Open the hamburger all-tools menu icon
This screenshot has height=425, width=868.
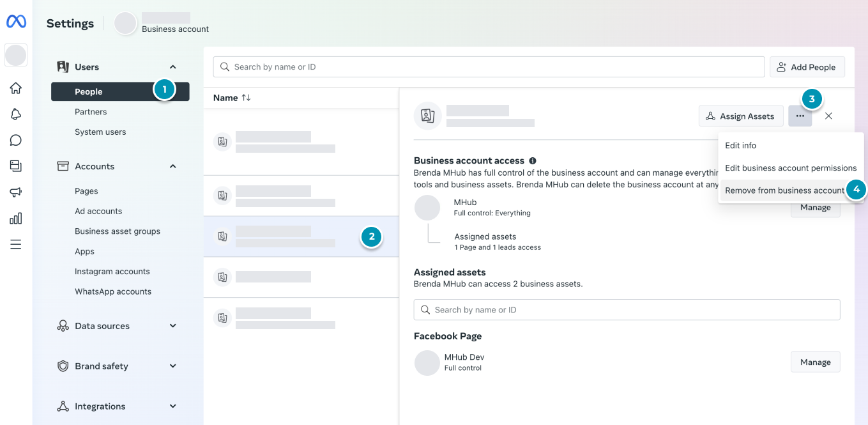pos(16,244)
